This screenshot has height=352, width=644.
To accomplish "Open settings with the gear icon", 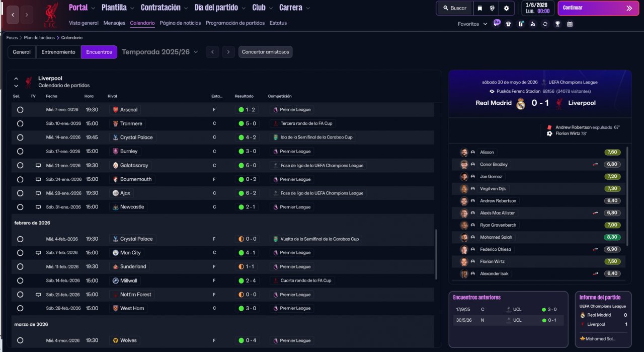I will pyautogui.click(x=506, y=8).
